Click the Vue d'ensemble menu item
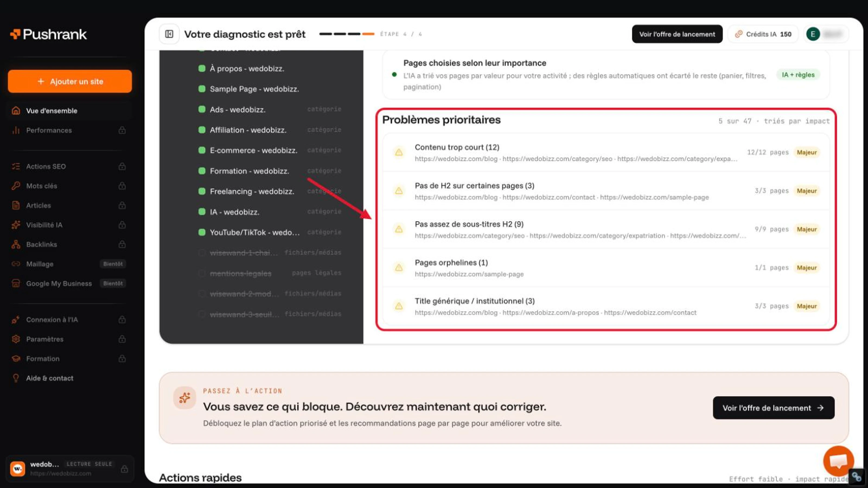 click(70, 110)
